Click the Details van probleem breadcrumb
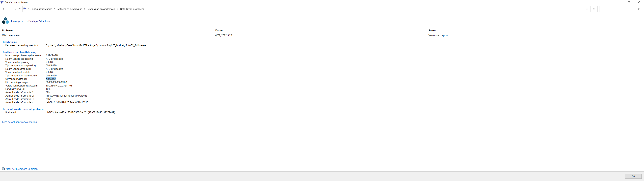The image size is (644, 181). click(x=132, y=9)
